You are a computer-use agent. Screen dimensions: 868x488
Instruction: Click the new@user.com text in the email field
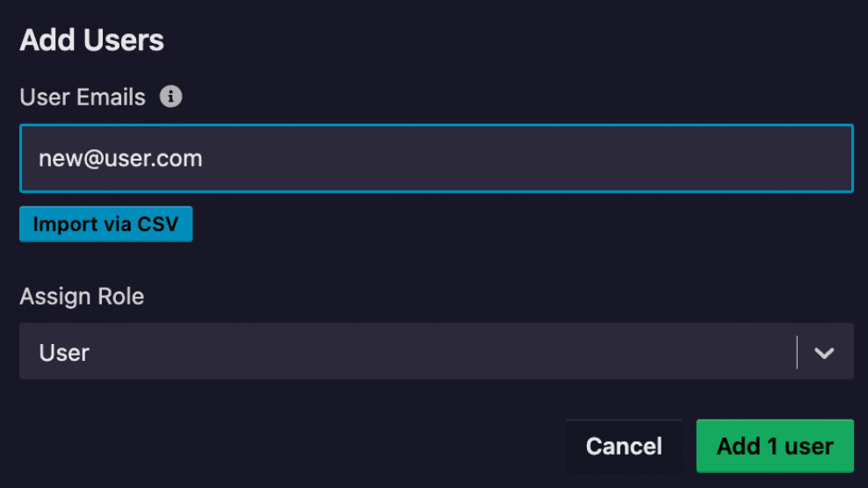click(120, 159)
